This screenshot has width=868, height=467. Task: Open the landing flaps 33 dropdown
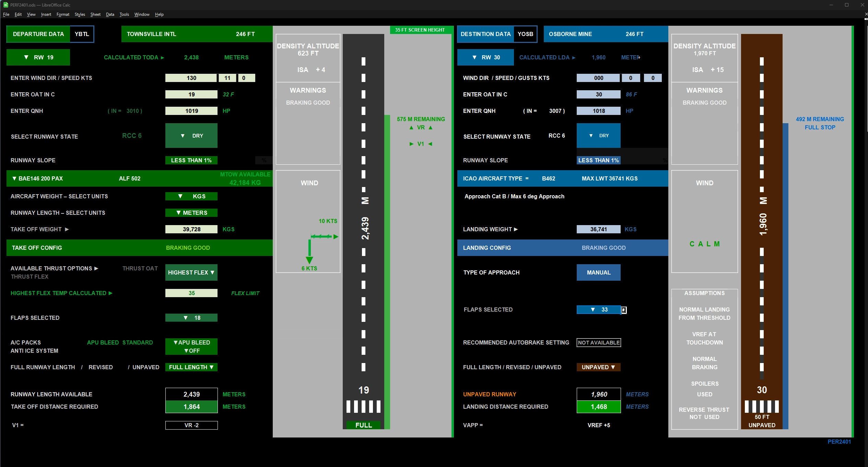[599, 310]
